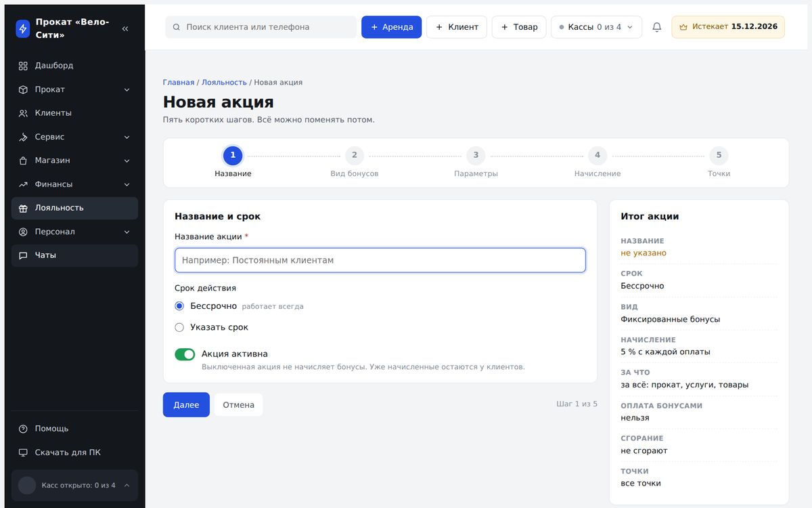Expand the Персонал submenu chevron
This screenshot has width=812, height=508.
coord(127,232)
